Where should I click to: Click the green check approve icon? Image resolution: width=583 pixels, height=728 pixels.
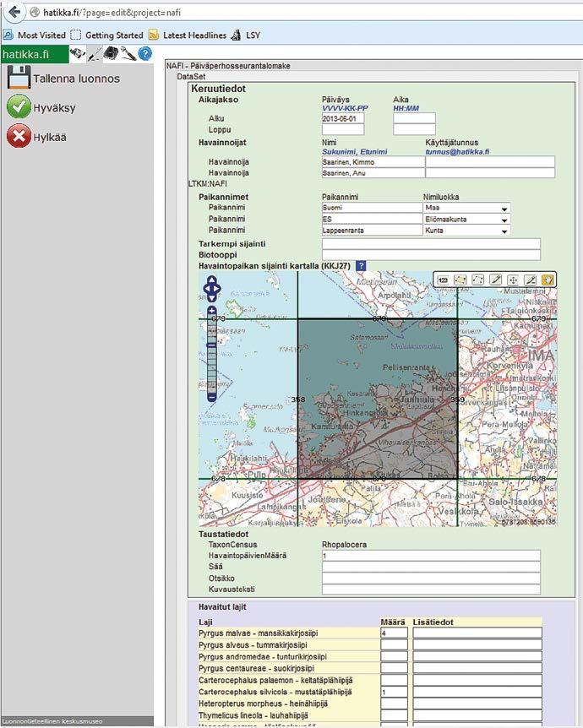19,106
